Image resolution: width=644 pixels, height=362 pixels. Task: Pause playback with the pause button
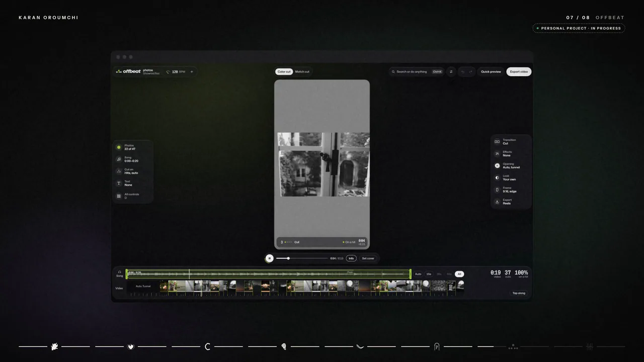(x=270, y=258)
